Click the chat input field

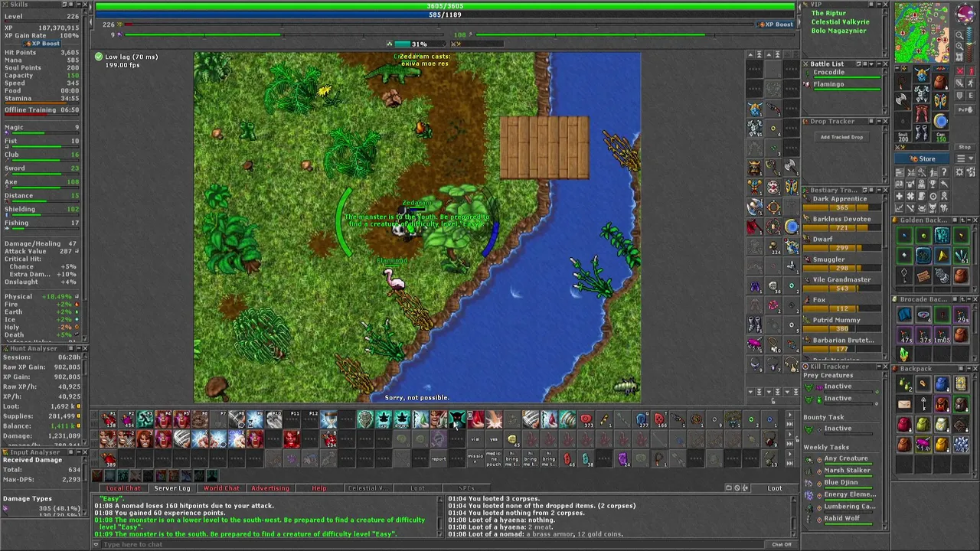(433, 544)
